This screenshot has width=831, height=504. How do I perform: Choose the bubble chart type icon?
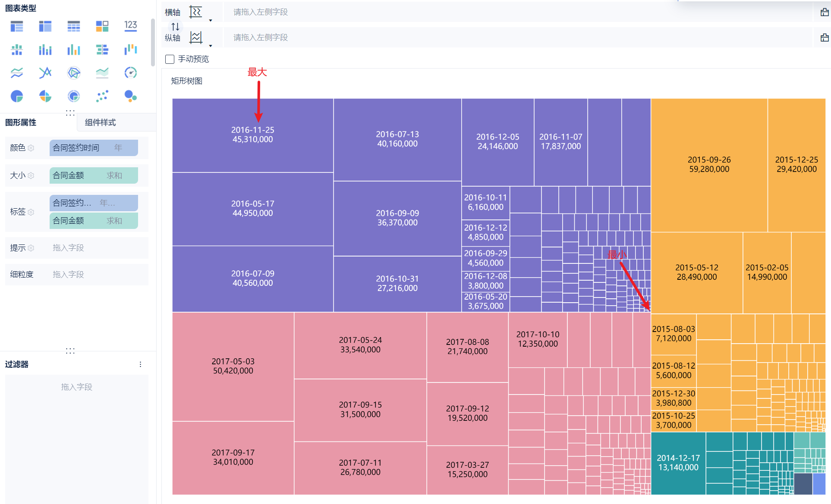(130, 96)
